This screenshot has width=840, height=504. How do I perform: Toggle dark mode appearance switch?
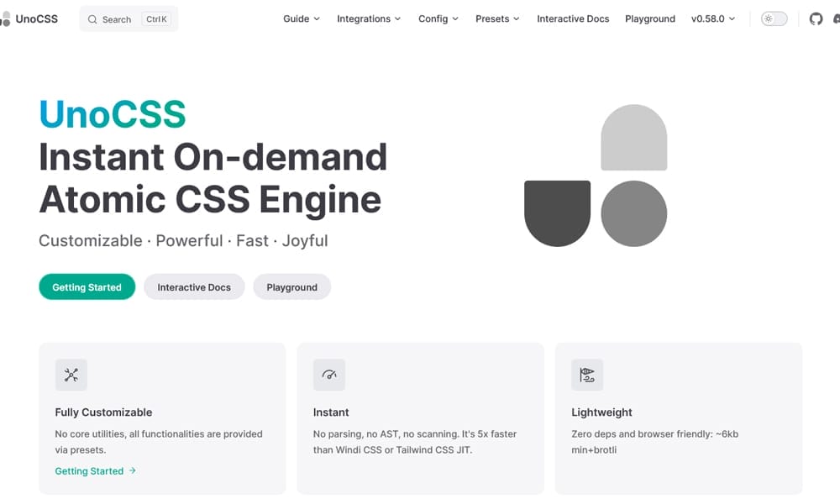click(774, 18)
